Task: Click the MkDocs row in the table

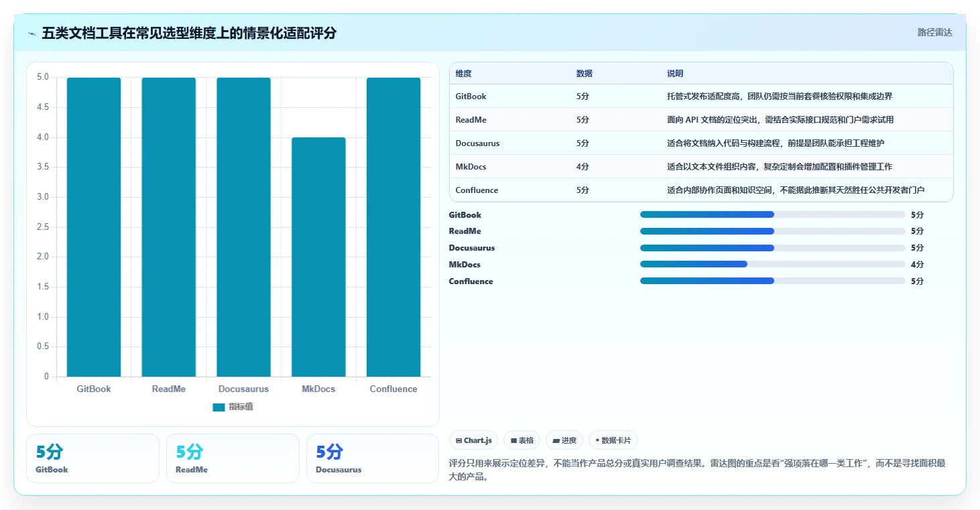Action: [x=701, y=167]
